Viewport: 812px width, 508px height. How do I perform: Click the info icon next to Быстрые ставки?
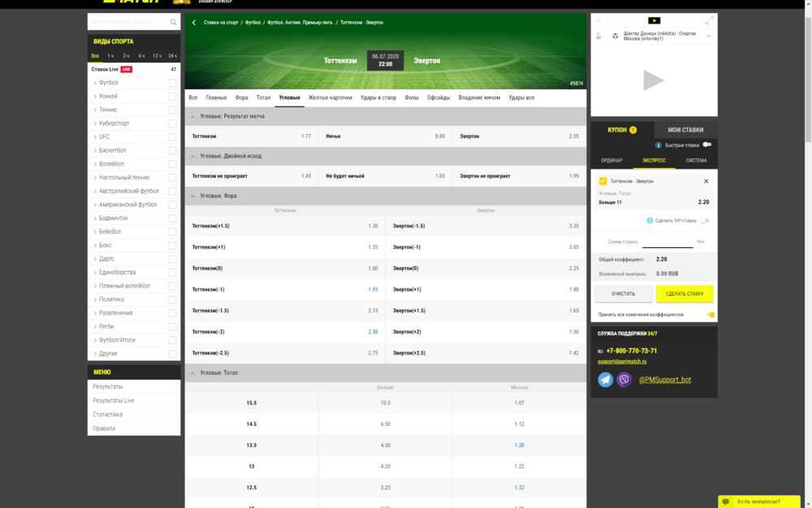659,145
